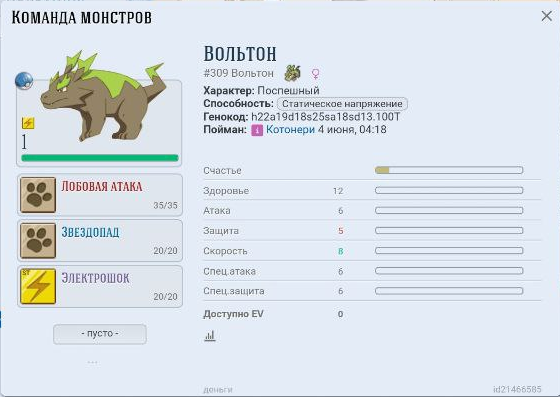Click the ellipsis below the empty slot
Screen dimensions: 560x397
[x=92, y=363]
